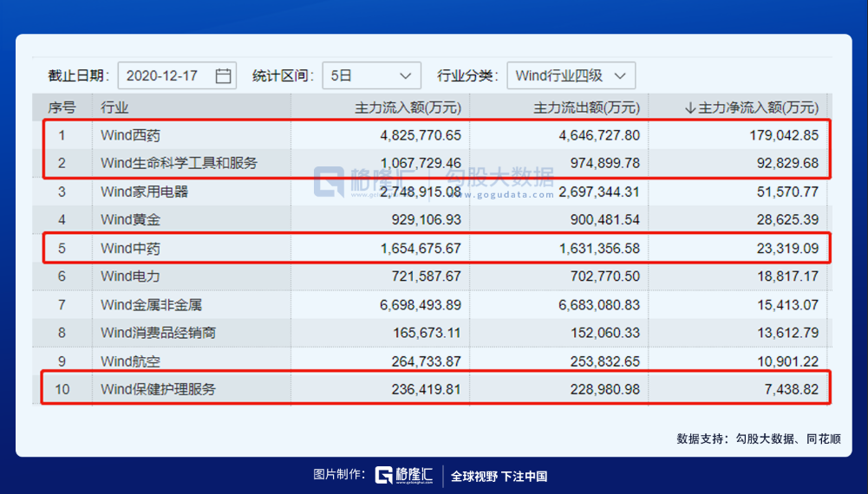Click outflow value 900,481.54

[605, 219]
